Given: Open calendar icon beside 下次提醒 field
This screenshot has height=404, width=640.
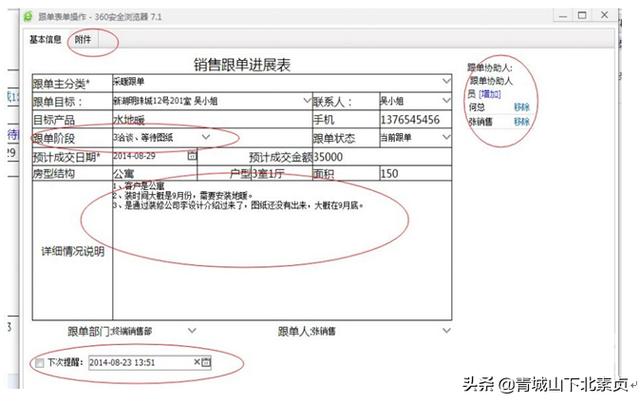Looking at the screenshot, I should [207, 362].
